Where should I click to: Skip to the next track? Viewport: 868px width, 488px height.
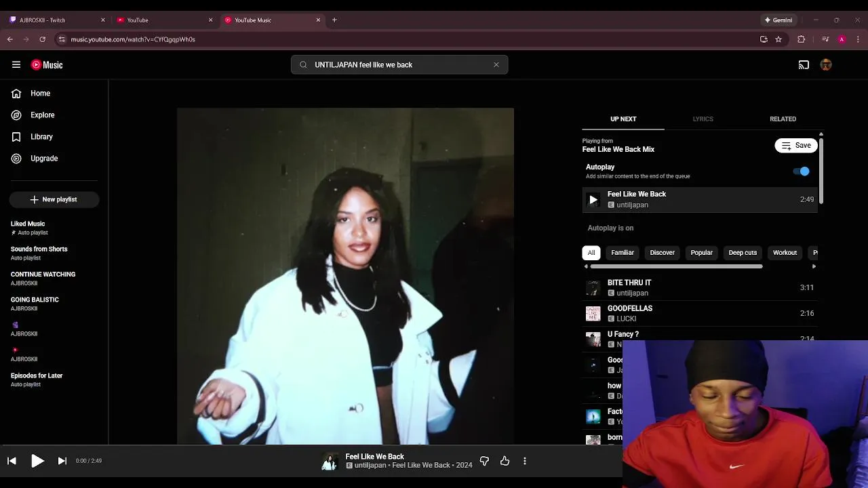point(62,461)
